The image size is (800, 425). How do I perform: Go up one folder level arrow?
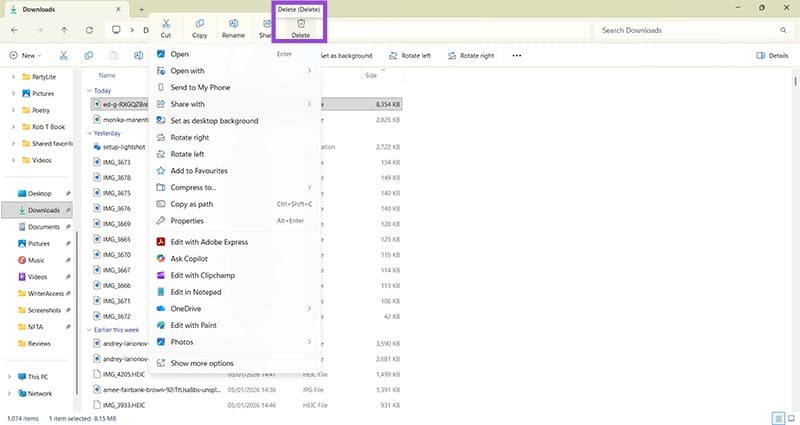coord(64,30)
